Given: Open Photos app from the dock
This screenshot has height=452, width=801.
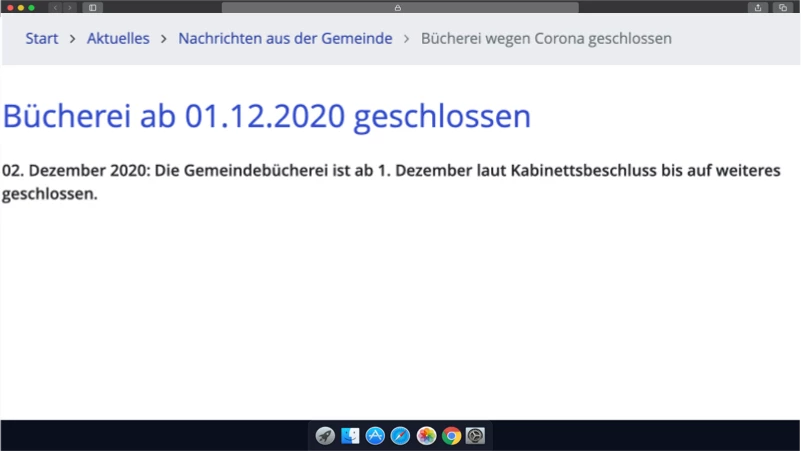Looking at the screenshot, I should tap(426, 436).
